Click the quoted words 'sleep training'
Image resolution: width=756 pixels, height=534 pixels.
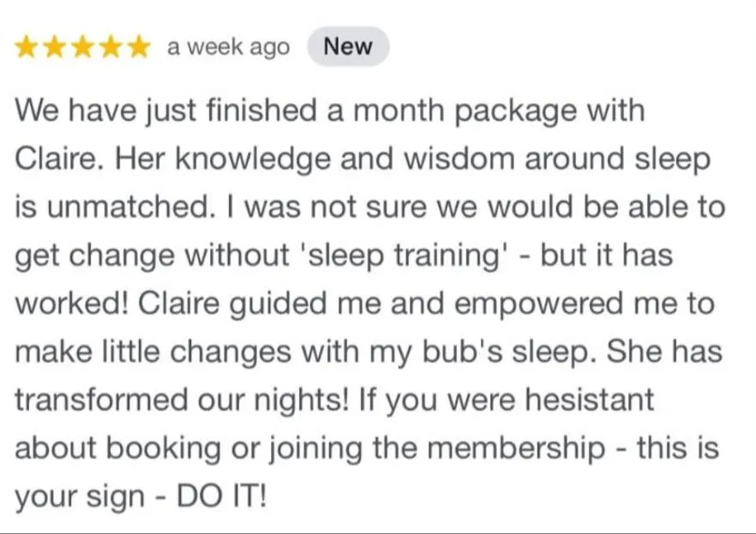pos(442,256)
